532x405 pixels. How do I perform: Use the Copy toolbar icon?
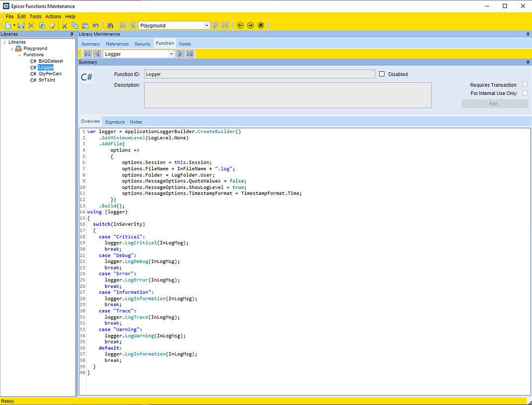point(75,25)
